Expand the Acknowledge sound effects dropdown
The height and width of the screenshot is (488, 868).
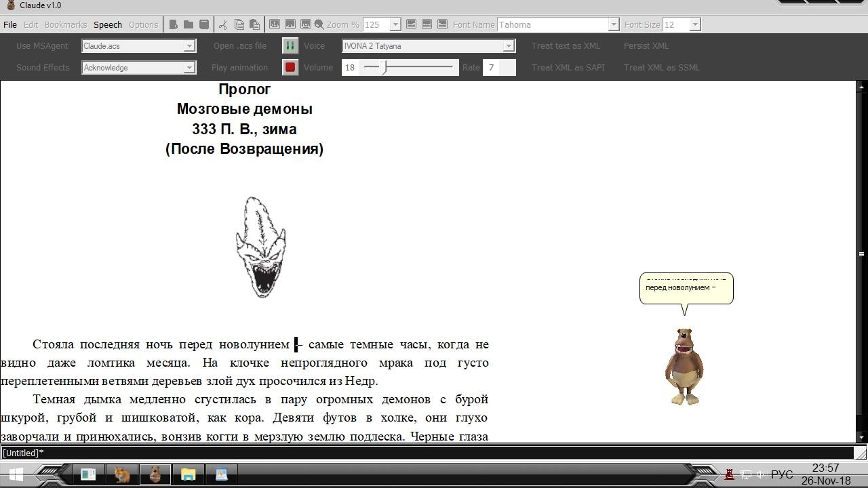click(189, 68)
